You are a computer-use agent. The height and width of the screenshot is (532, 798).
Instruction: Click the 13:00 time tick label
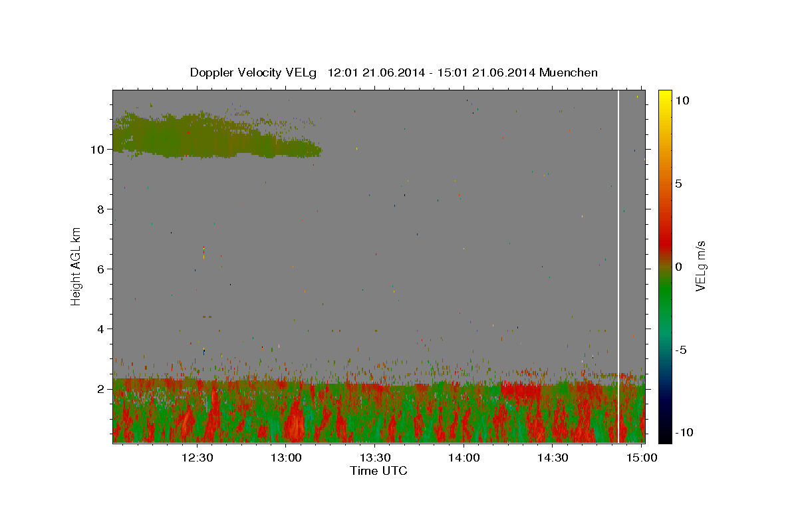pyautogui.click(x=286, y=458)
